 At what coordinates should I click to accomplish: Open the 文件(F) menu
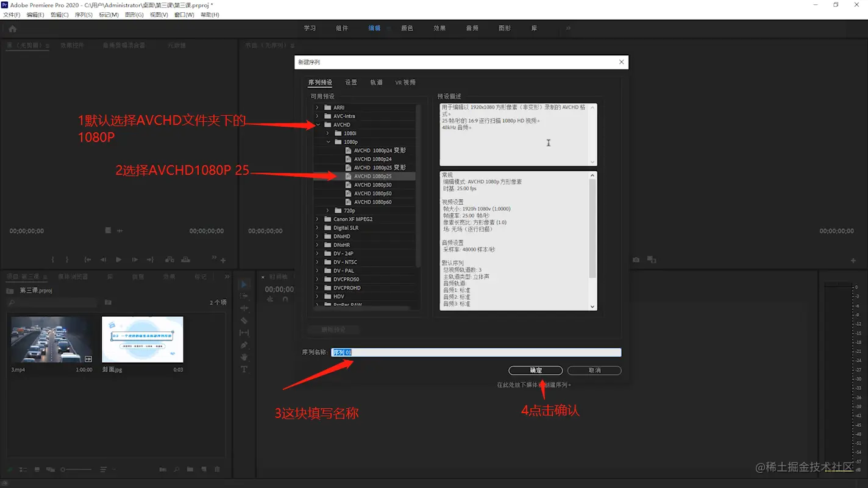(x=12, y=15)
